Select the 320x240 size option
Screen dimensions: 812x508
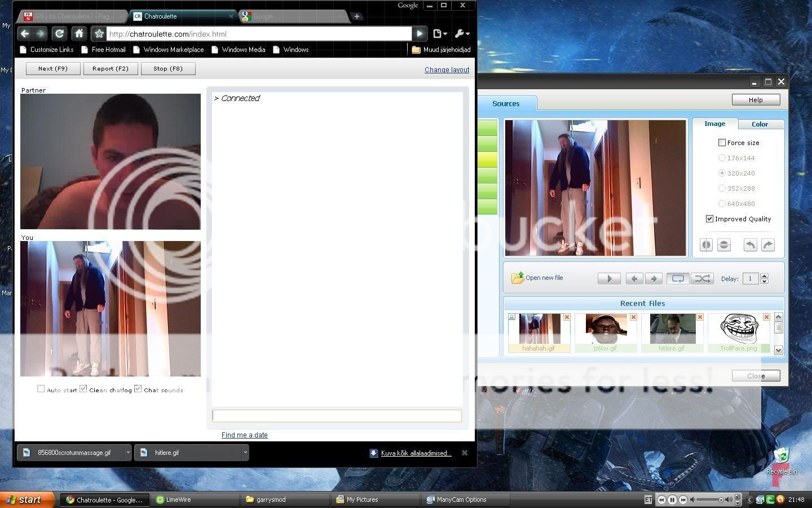(x=722, y=173)
